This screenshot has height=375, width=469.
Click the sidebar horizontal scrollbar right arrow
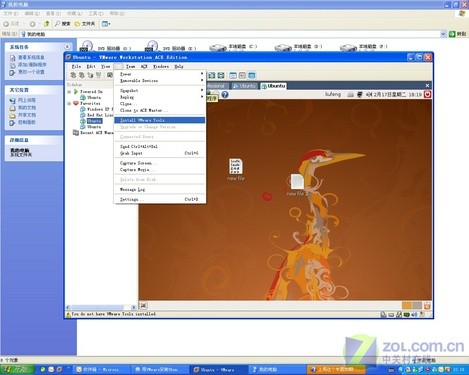(x=133, y=307)
